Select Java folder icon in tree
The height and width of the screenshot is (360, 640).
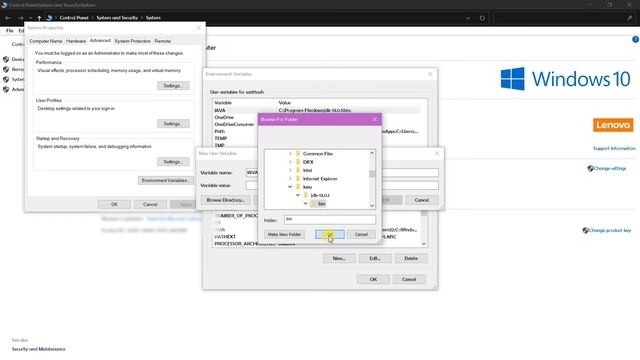[298, 187]
